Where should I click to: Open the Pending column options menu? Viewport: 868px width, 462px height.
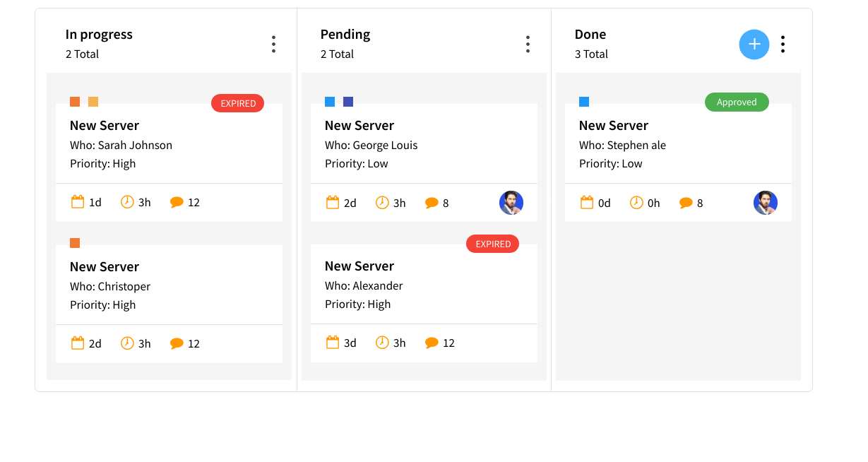pos(528,43)
